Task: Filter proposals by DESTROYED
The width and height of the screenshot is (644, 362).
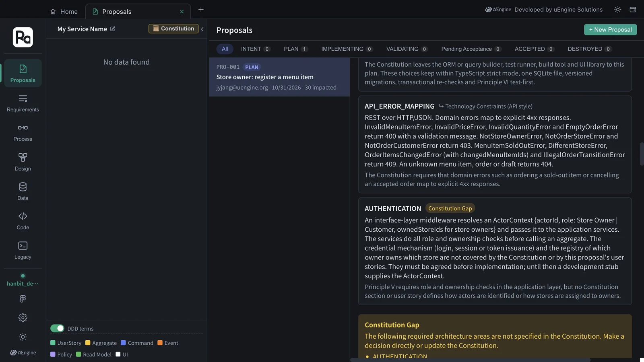Action: [x=590, y=49]
